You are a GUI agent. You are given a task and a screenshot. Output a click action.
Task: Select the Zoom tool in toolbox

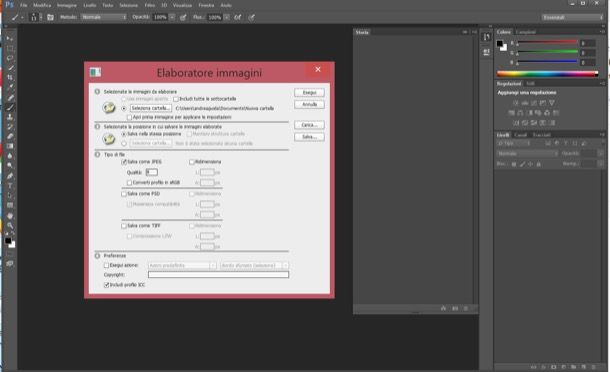(x=10, y=225)
